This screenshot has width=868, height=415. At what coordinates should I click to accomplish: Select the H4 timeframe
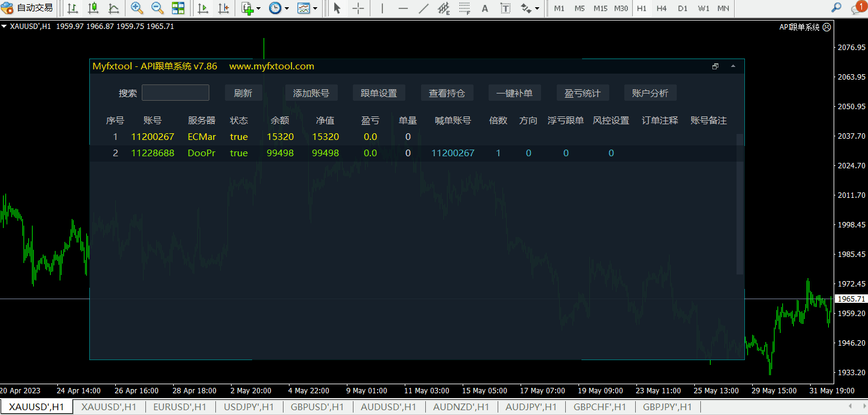(662, 8)
